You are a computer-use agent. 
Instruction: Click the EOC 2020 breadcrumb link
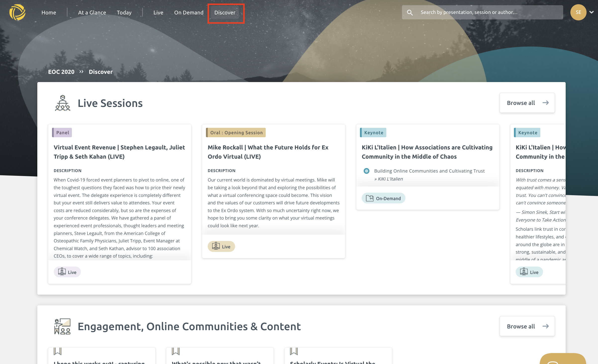(61, 72)
